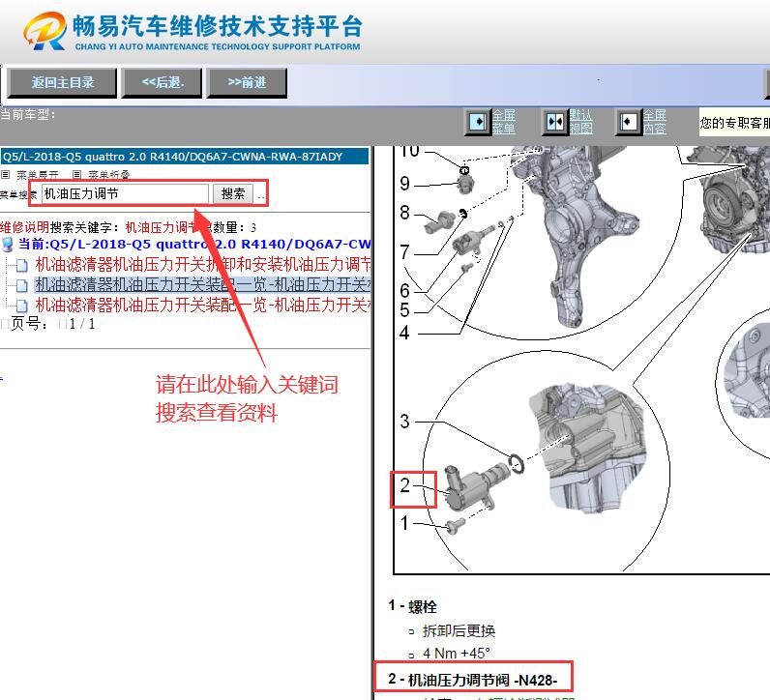770x700 pixels.
Task: Click the 全屏菜单 layout icon
Action: pos(477,122)
